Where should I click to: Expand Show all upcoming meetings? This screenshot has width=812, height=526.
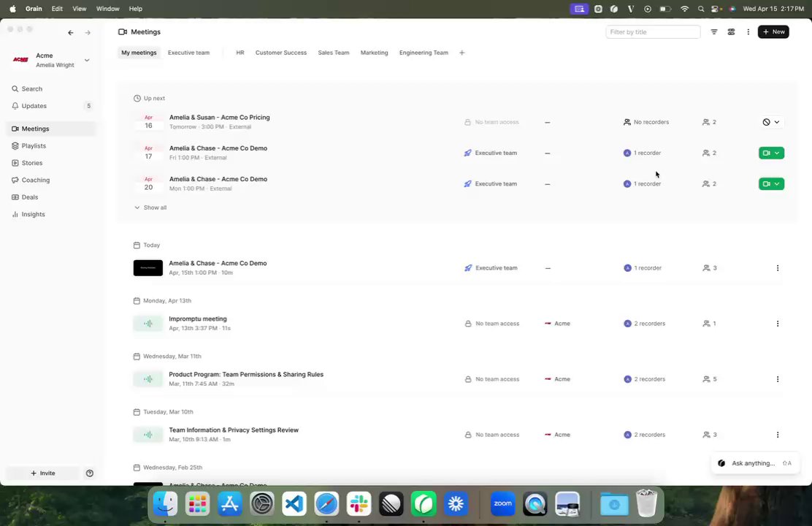click(150, 207)
